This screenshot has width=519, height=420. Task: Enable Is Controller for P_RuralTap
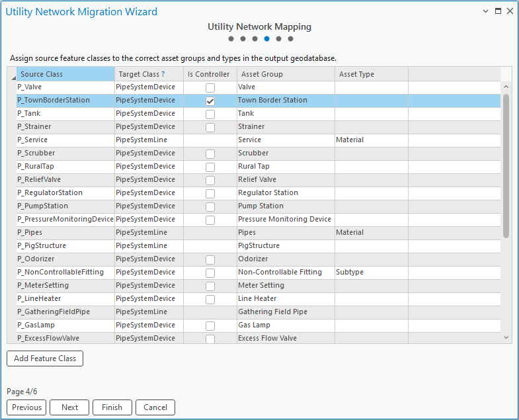click(x=210, y=167)
